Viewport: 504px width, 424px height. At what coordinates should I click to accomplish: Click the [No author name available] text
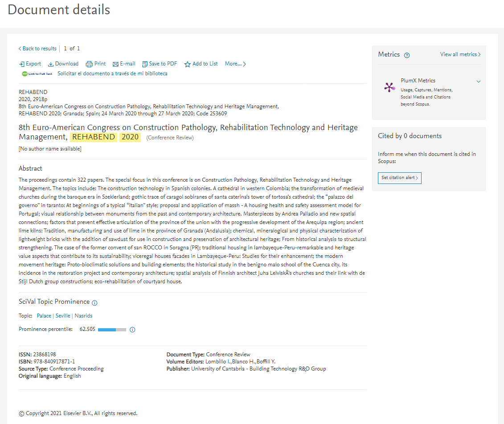[x=50, y=149]
